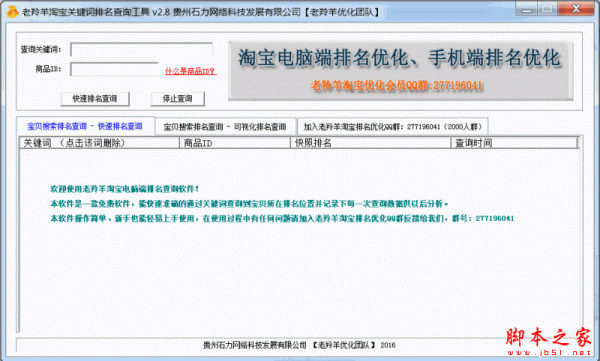Click the 欢迎使用老羚羊淘宝电脑端排名查询软件 welcome line
This screenshot has height=361, width=600.
pos(125,189)
